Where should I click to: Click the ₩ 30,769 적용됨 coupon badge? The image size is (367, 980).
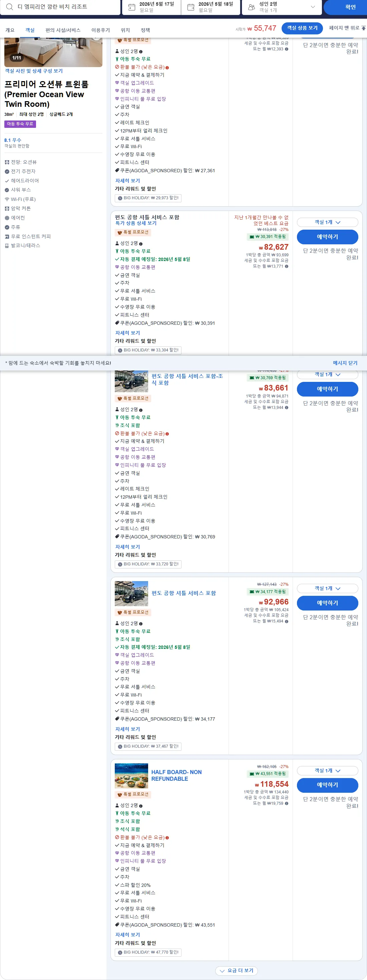267,378
